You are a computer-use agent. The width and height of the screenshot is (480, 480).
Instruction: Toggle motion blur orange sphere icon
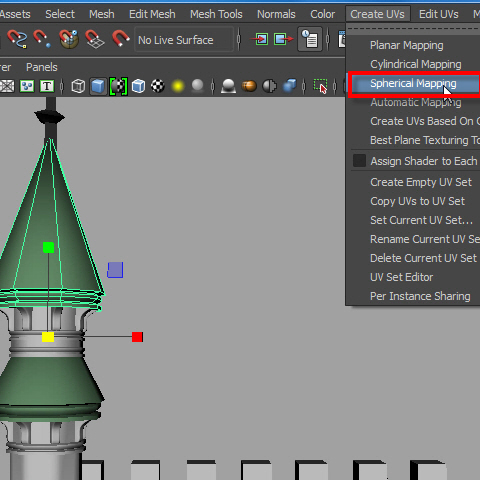tap(249, 86)
